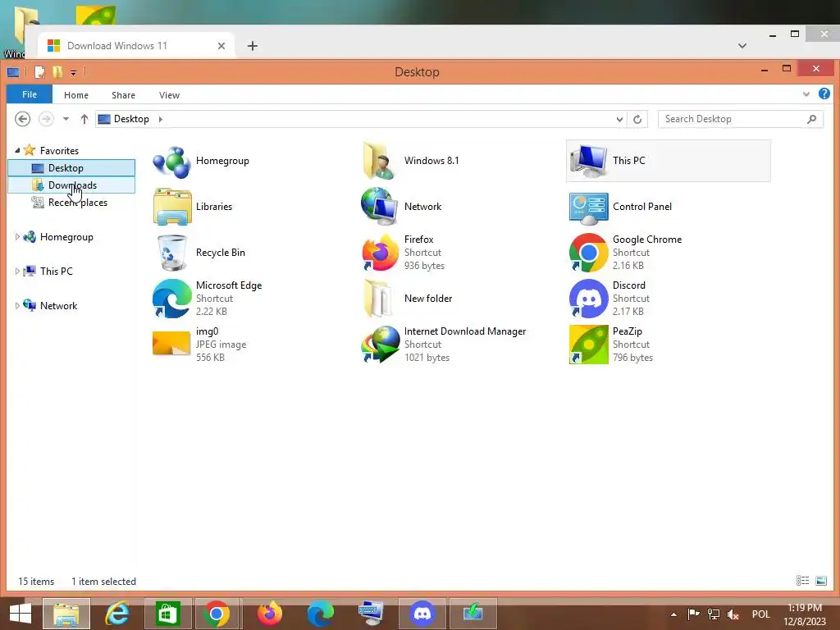The image size is (840, 630).
Task: Select Homegroup in navigation pane
Action: click(66, 237)
